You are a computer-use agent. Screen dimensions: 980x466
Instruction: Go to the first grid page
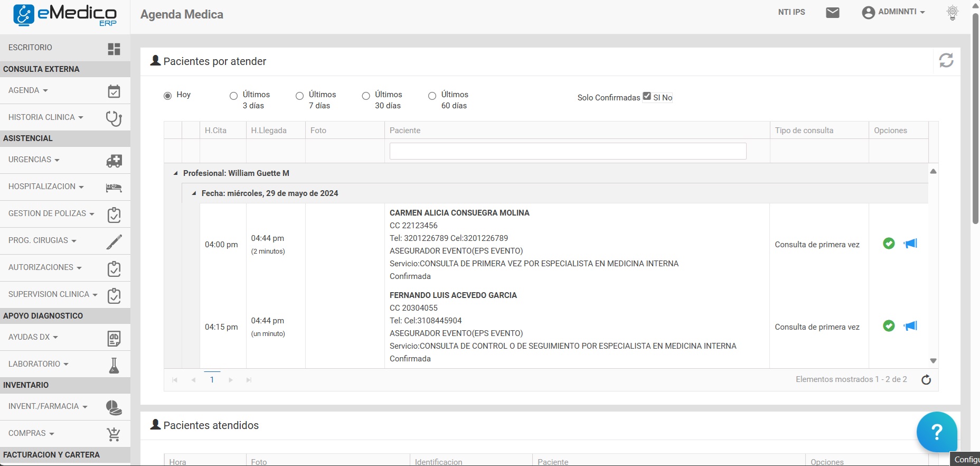[x=175, y=380]
